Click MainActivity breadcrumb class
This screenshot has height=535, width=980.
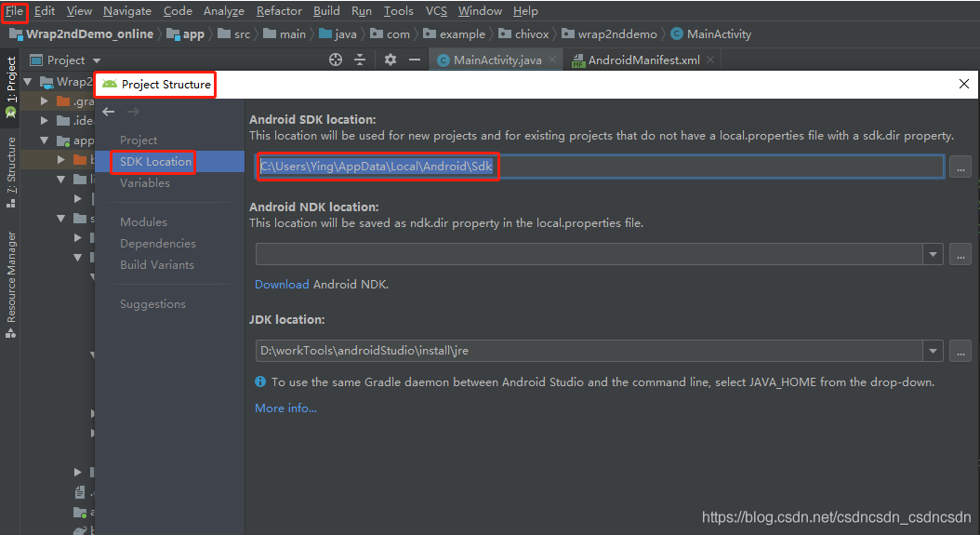click(710, 34)
